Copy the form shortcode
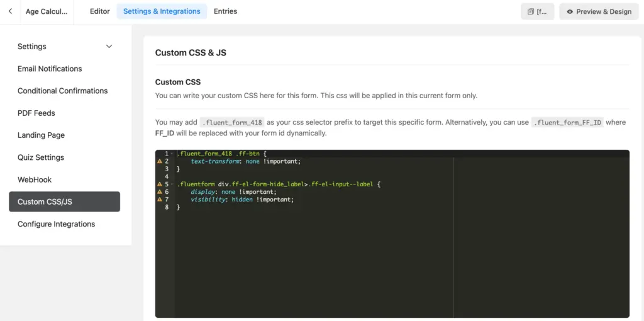 (538, 11)
